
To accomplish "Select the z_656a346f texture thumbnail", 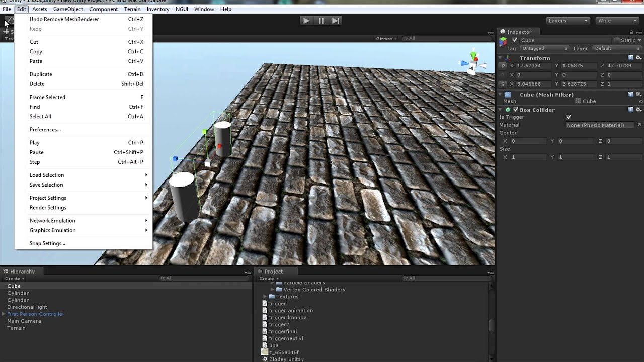I will coord(265,352).
